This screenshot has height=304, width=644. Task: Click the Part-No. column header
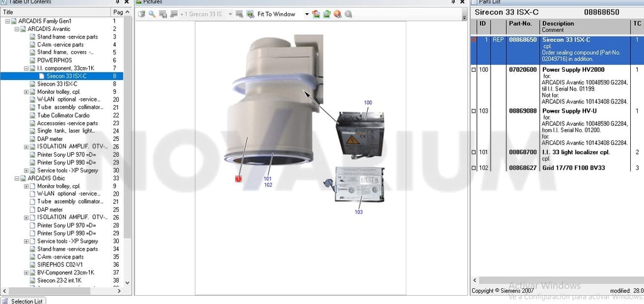click(x=520, y=23)
